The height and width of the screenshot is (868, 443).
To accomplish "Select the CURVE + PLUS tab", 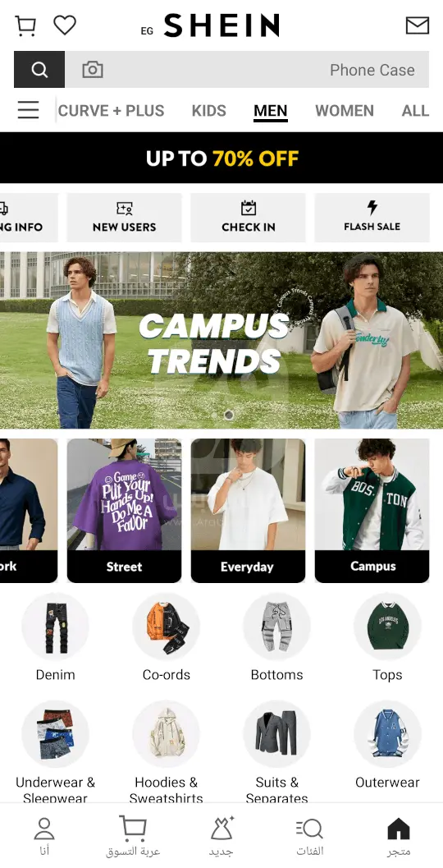I will pos(112,111).
